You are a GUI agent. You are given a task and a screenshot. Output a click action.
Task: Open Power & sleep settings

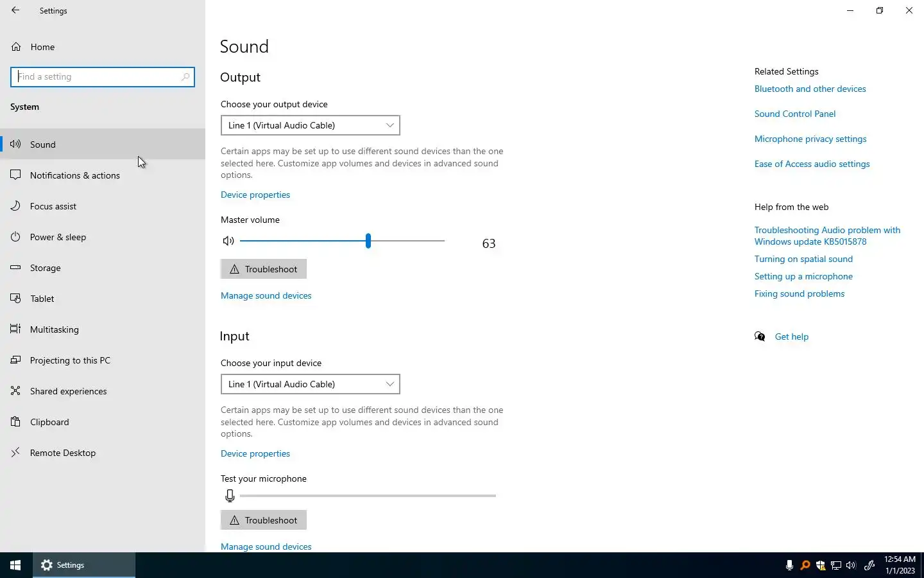point(103,237)
